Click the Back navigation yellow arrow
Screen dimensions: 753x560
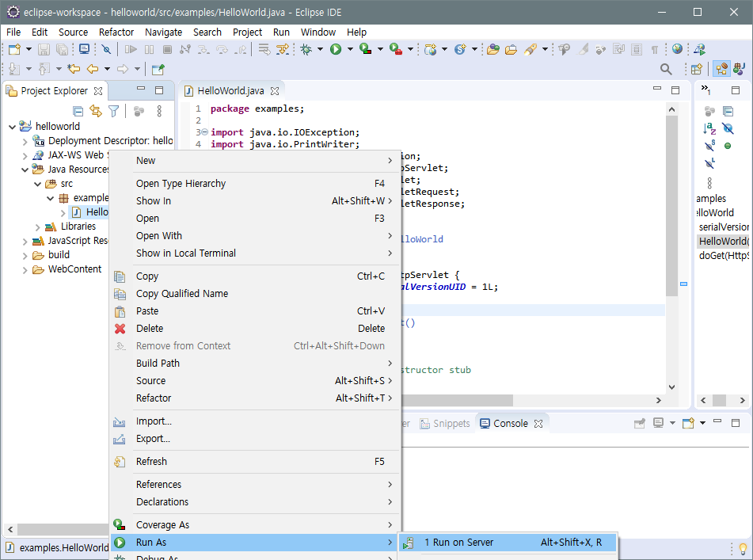point(92,69)
